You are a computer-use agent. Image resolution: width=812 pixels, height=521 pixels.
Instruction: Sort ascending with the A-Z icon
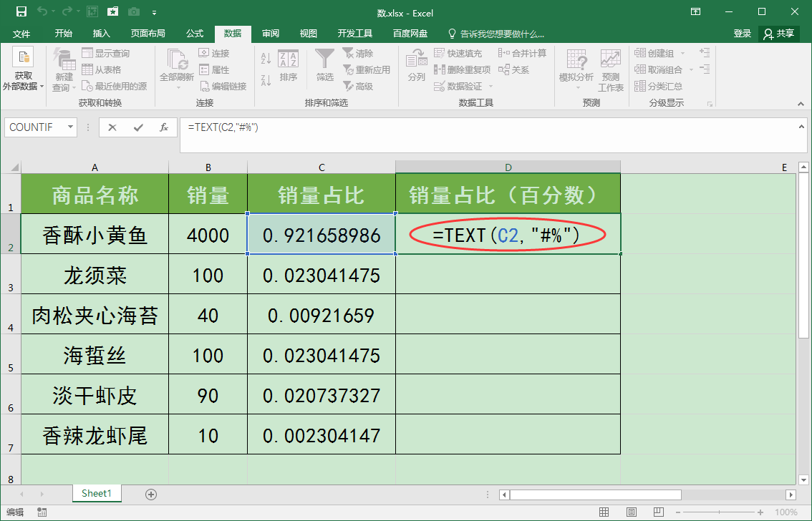tap(266, 59)
